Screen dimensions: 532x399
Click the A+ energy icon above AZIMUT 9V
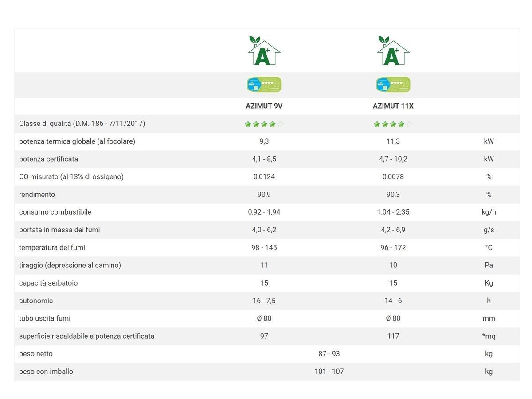(264, 51)
